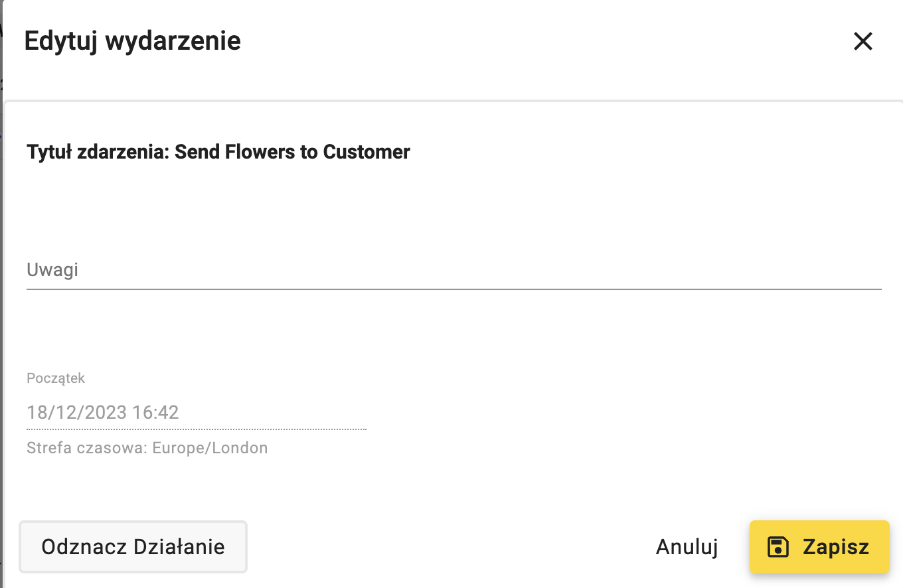Click the Tytuł zdarzenia label text
Image resolution: width=903 pixels, height=588 pixels.
(98, 152)
